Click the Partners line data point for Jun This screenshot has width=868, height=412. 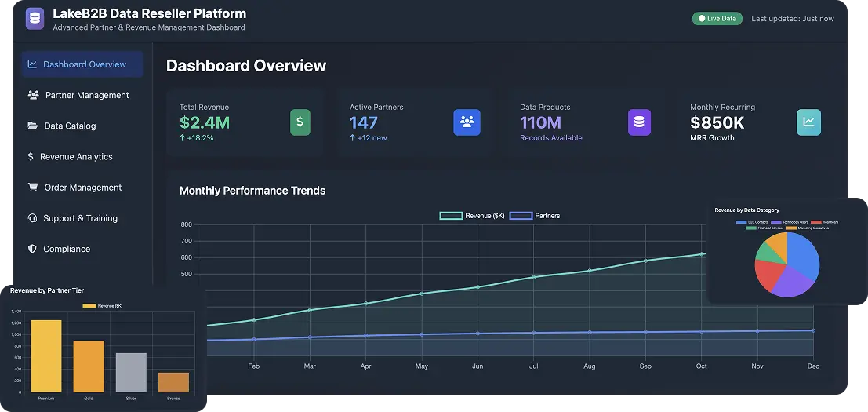tap(478, 334)
